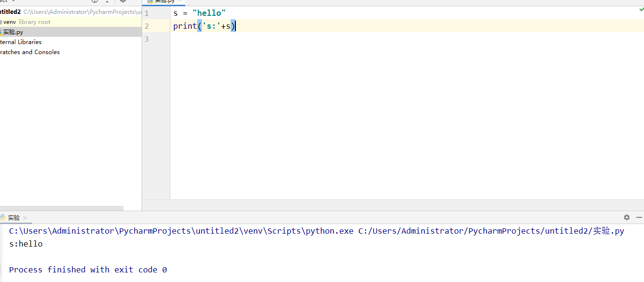The height and width of the screenshot is (282, 644).
Task: Click "Process finished with exit code 0"
Action: [88, 270]
